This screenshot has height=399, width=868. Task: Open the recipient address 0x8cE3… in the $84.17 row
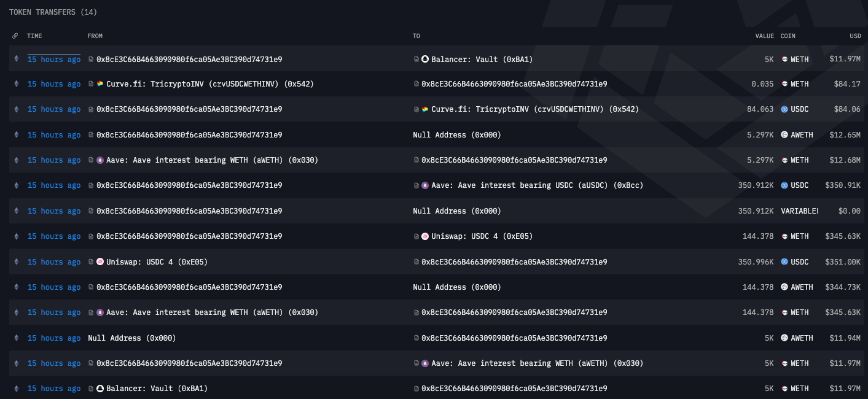tap(514, 84)
